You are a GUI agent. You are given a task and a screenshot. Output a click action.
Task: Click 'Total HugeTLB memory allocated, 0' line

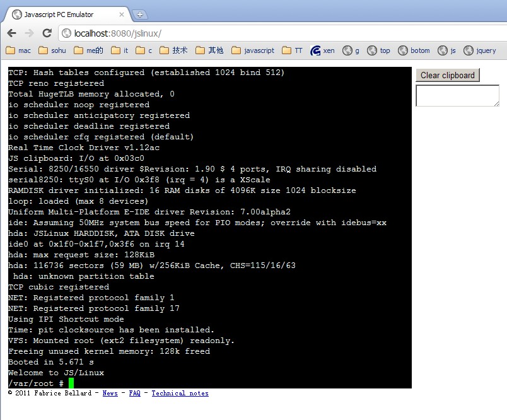pos(91,94)
